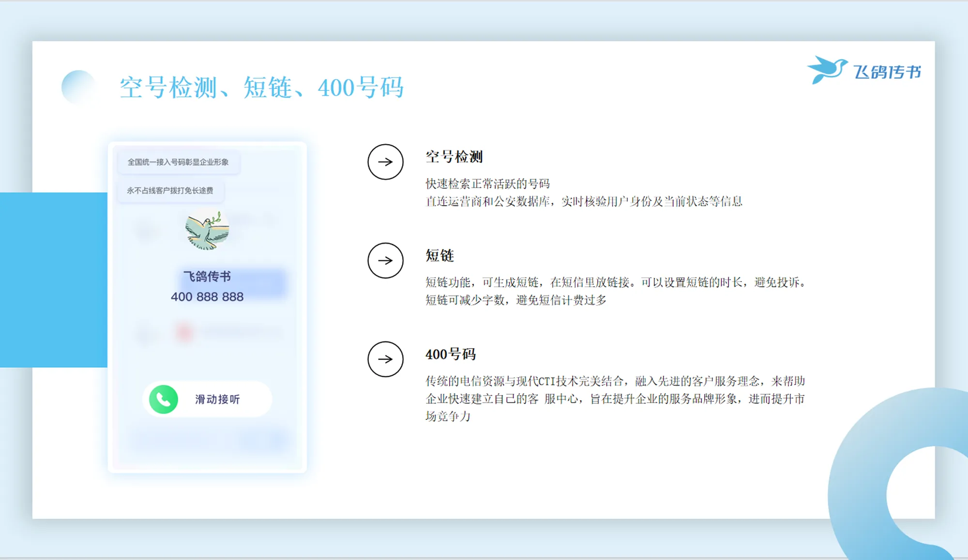This screenshot has height=560, width=968.
Task: Click the gradient circle beside slide title
Action: 78,87
